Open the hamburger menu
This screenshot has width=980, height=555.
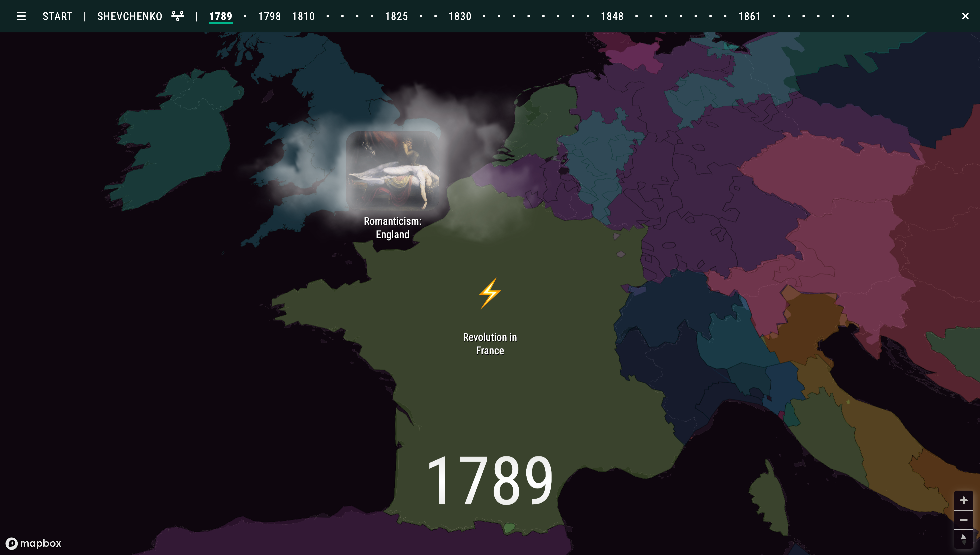click(x=21, y=16)
